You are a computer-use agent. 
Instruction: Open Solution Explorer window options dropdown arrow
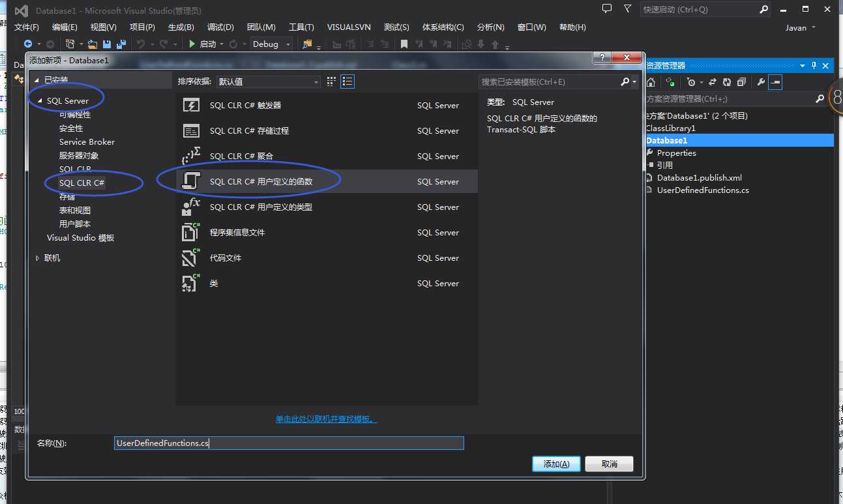[803, 66]
